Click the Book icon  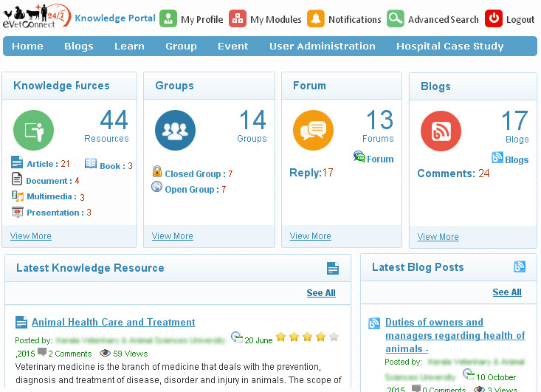[x=91, y=163]
